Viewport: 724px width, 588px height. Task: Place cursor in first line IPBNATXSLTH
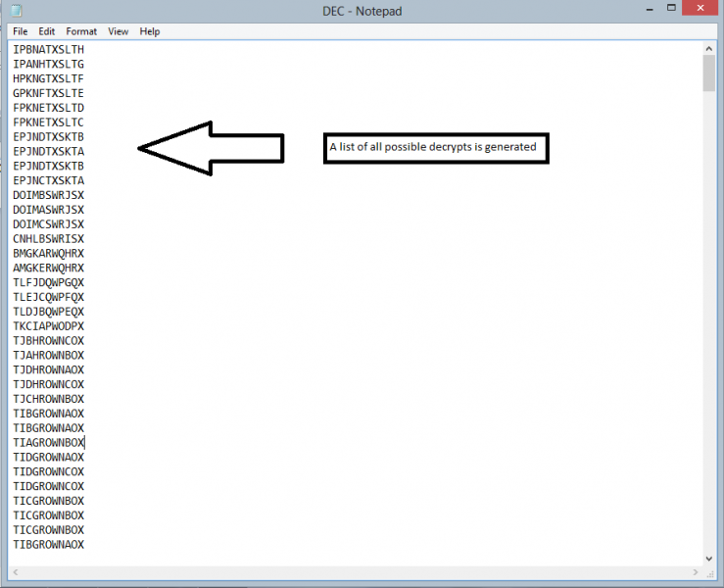(49, 49)
